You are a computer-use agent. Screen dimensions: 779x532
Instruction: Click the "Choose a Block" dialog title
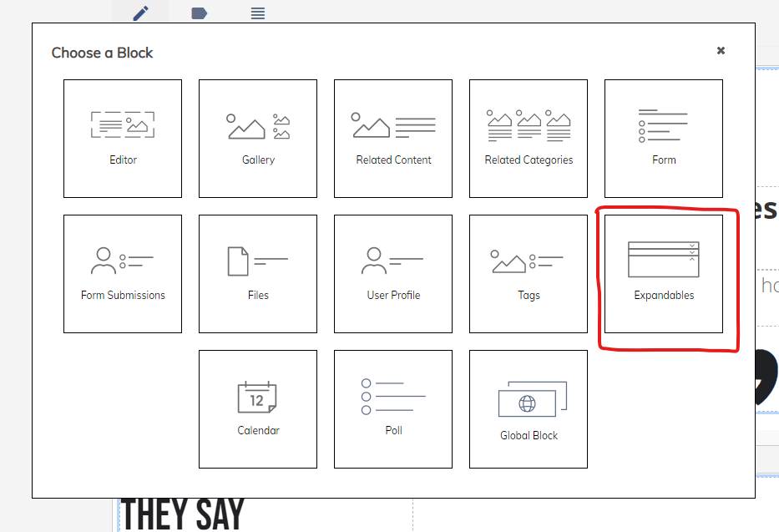pyautogui.click(x=102, y=53)
